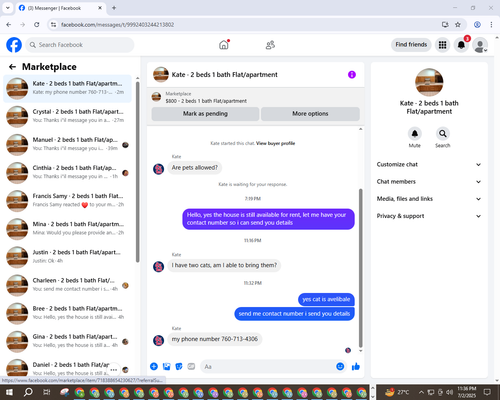Search in conversation with the magnifier icon
The width and height of the screenshot is (500, 400).
click(443, 134)
